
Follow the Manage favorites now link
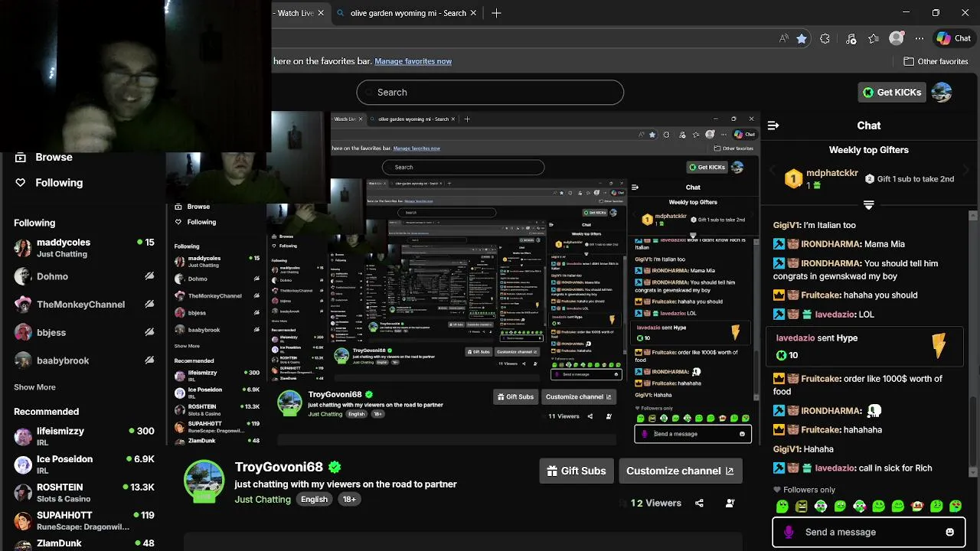pyautogui.click(x=413, y=61)
